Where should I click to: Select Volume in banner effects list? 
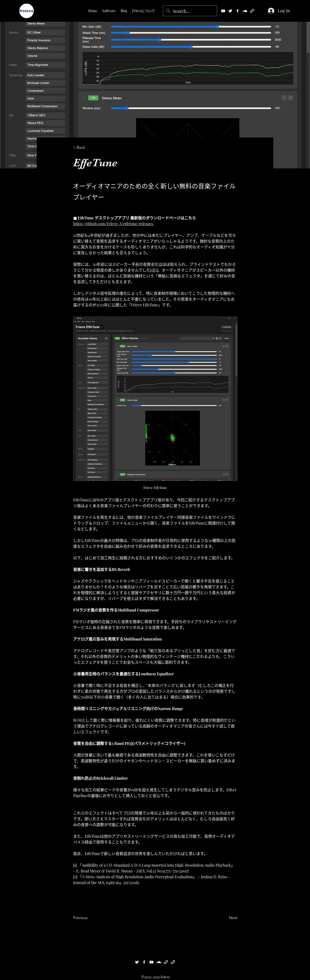click(x=45, y=56)
